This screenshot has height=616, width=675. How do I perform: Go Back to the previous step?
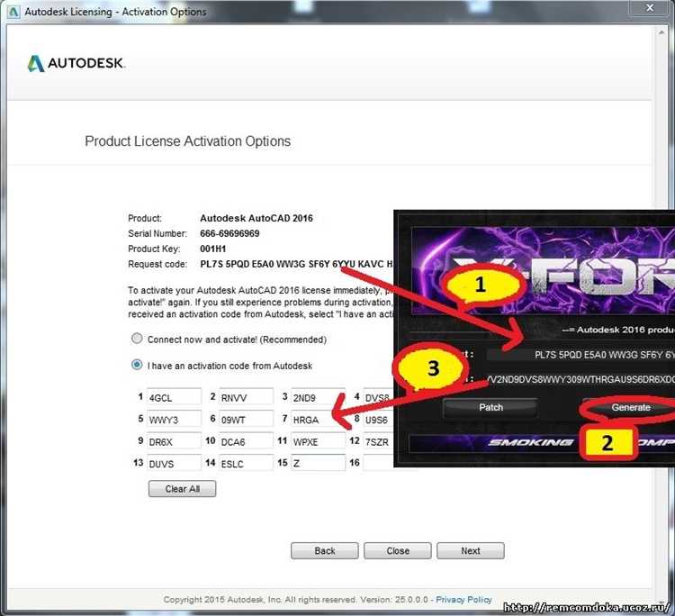coord(325,550)
